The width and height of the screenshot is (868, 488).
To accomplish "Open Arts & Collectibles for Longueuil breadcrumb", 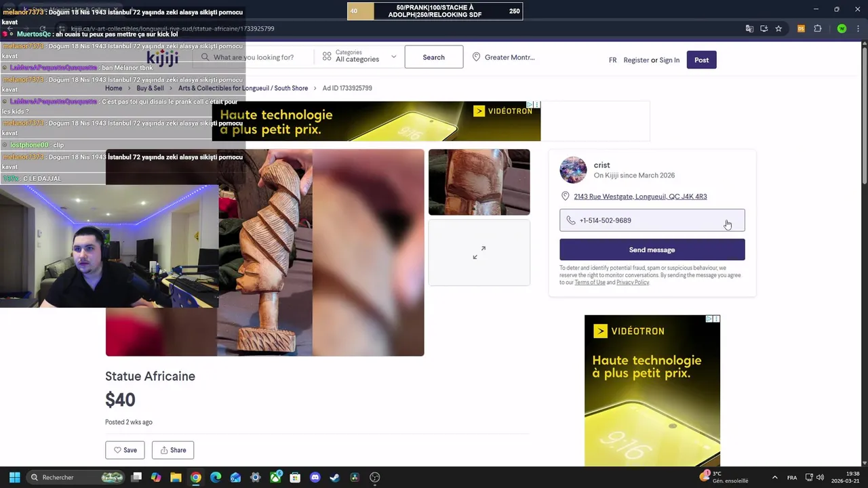I will [243, 88].
